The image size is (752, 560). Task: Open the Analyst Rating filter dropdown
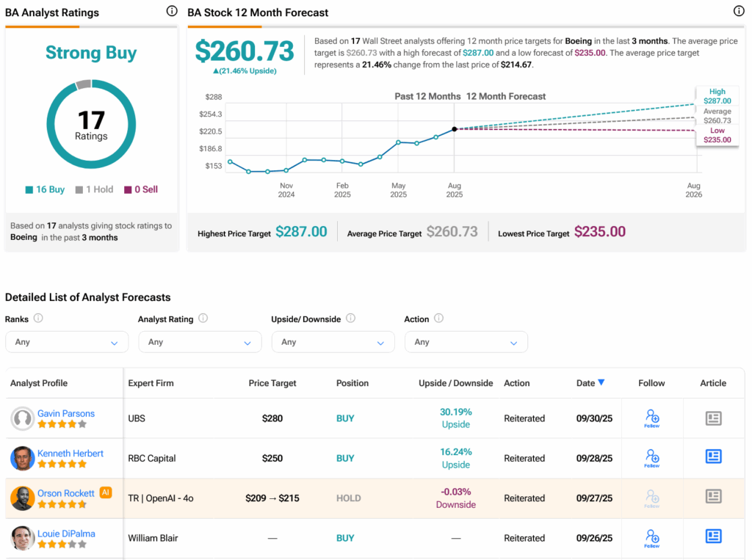click(200, 342)
